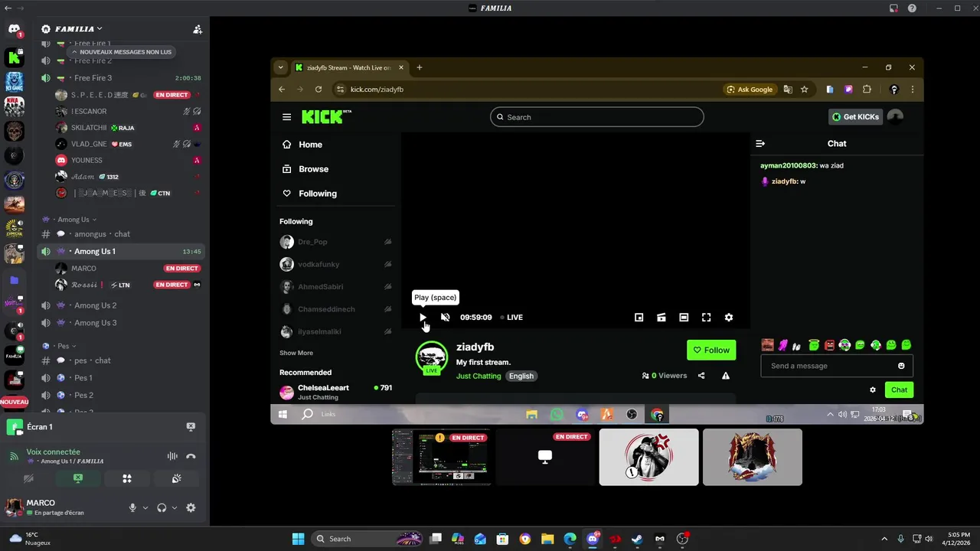Open Discord user settings gear
The width and height of the screenshot is (980, 551).
[191, 508]
